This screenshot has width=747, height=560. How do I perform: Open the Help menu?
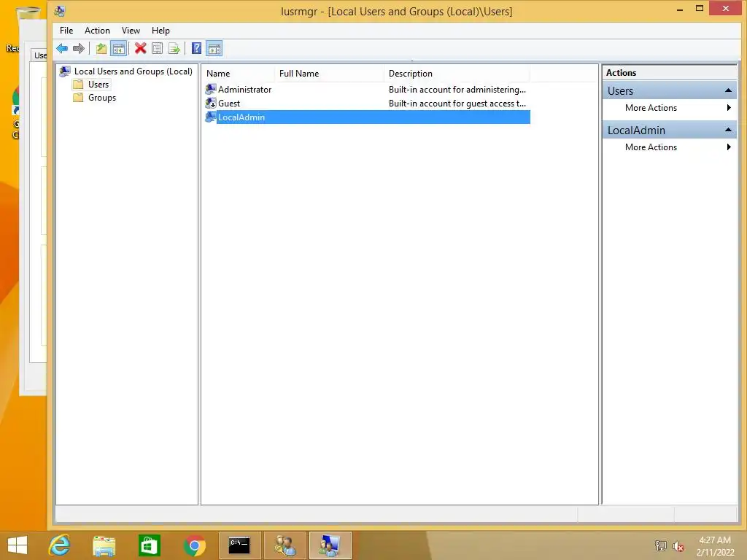click(x=160, y=31)
